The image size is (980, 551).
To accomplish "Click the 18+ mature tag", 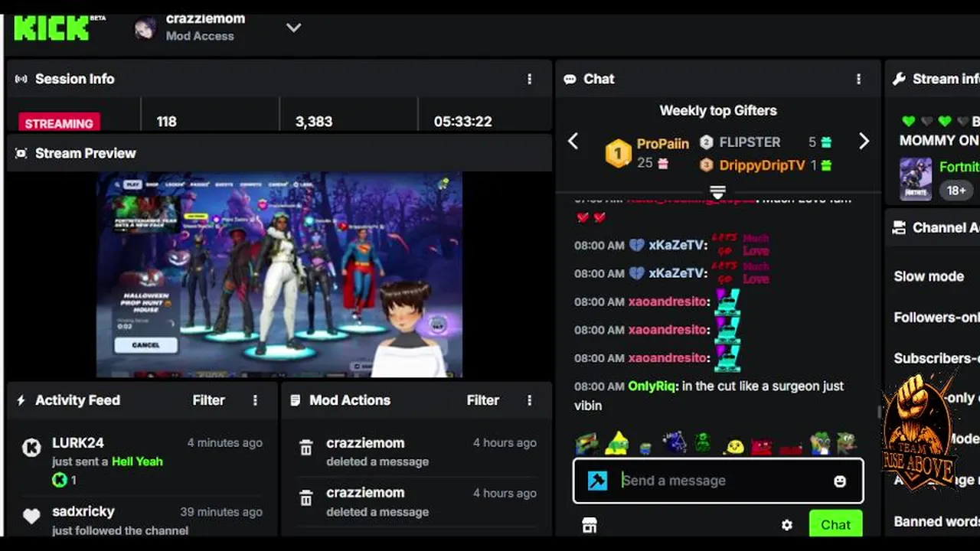I will (x=955, y=190).
